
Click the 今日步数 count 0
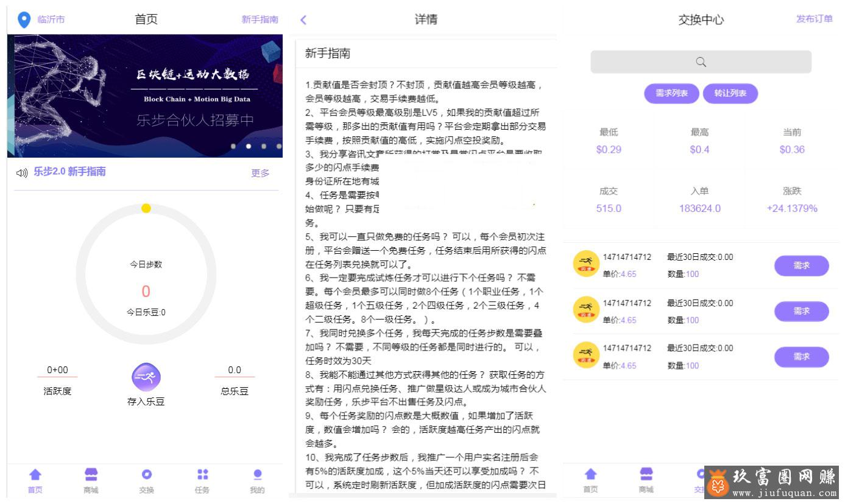click(x=146, y=292)
